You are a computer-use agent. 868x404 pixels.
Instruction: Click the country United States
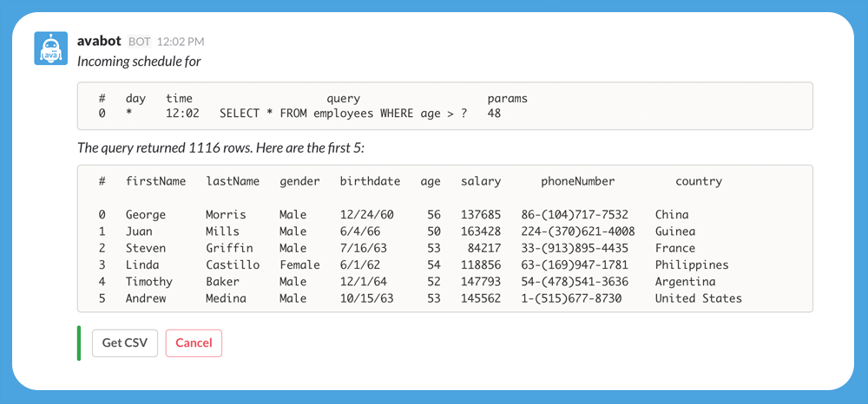click(699, 298)
